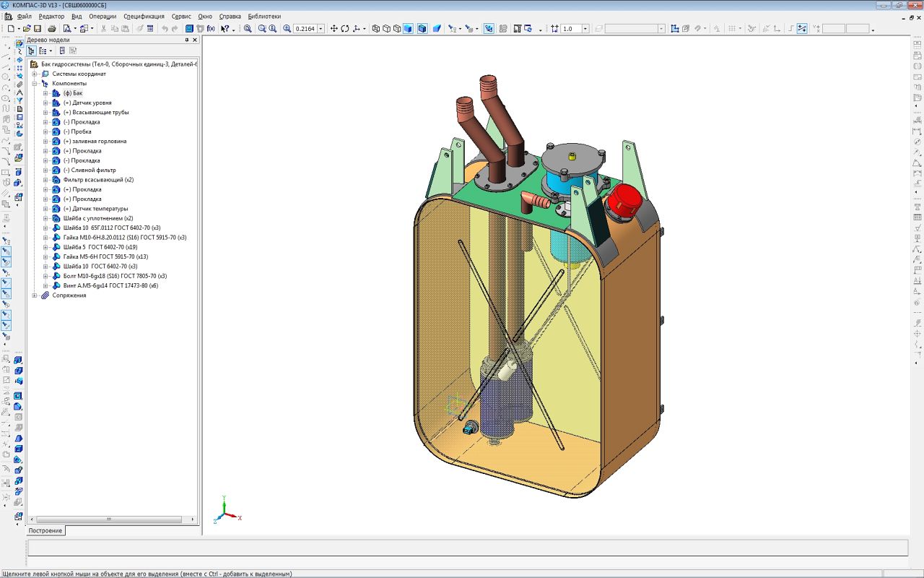Open an existing document via the folder icon
The height and width of the screenshot is (578, 924).
(27, 29)
